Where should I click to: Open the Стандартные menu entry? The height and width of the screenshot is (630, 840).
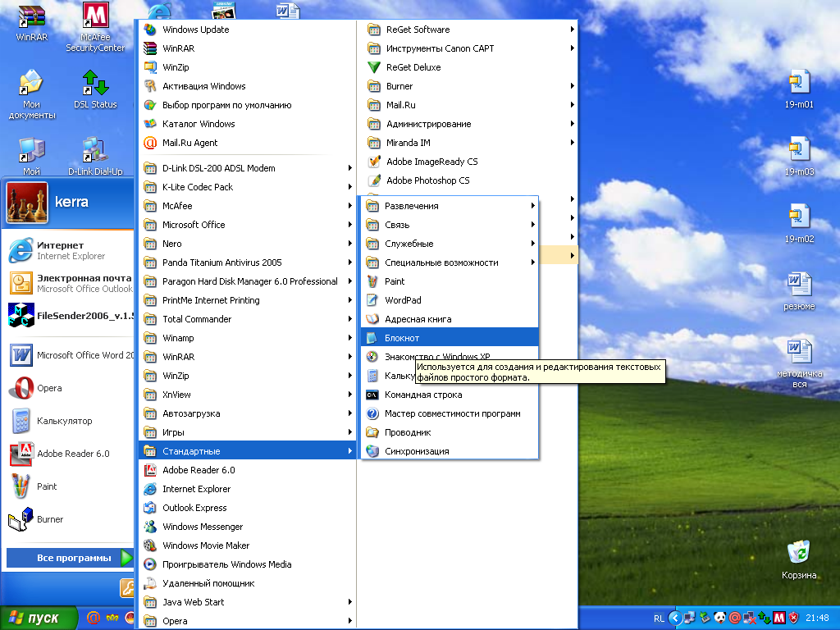[247, 451]
